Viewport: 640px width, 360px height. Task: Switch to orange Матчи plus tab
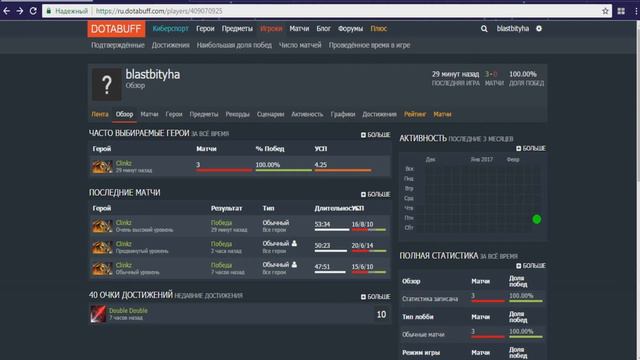coord(442,114)
